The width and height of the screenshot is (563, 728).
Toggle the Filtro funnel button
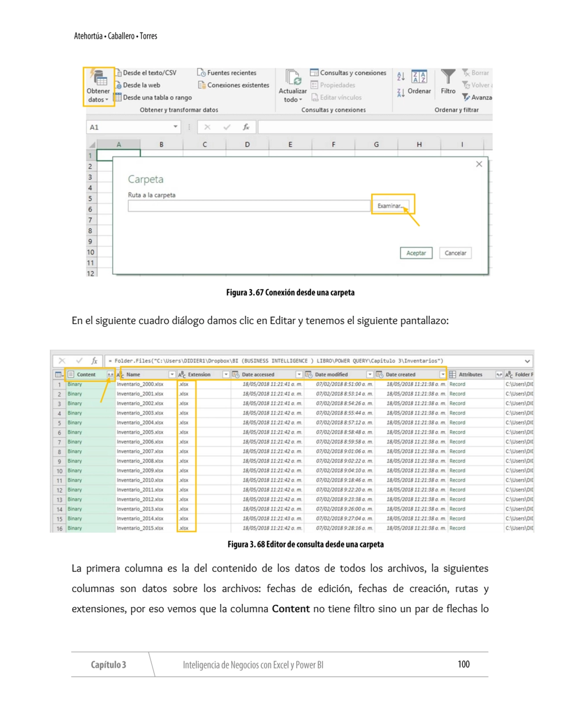(x=448, y=83)
